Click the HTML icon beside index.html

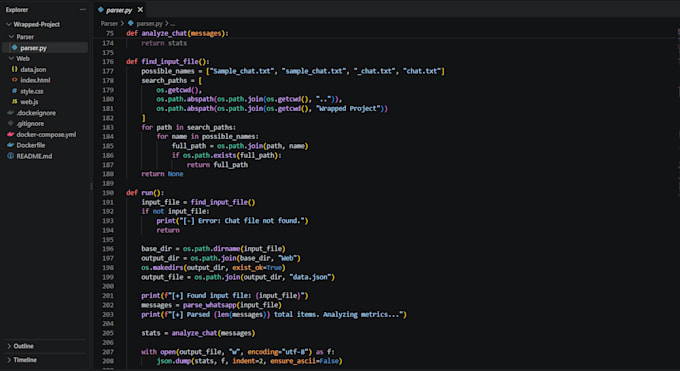coord(15,80)
